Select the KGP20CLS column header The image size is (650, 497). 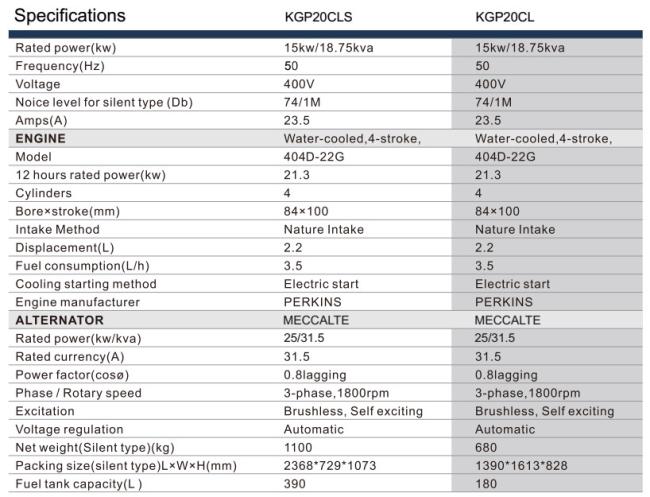click(318, 17)
